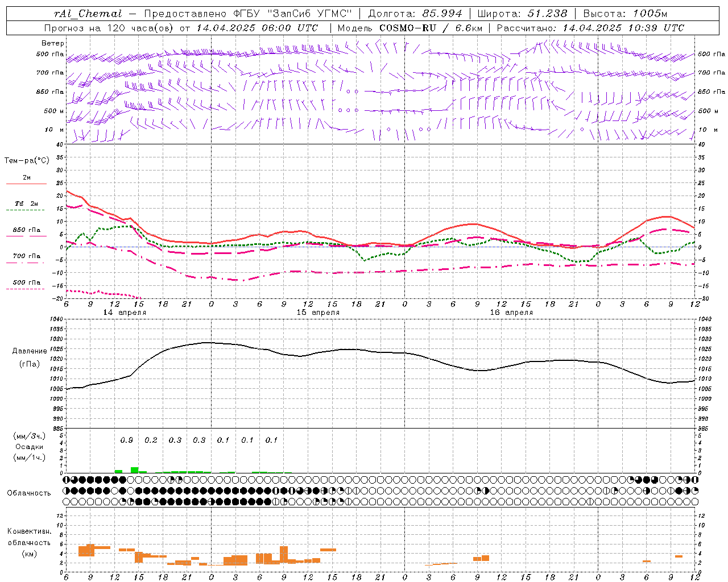Click the 15 апреля date label

318,313
